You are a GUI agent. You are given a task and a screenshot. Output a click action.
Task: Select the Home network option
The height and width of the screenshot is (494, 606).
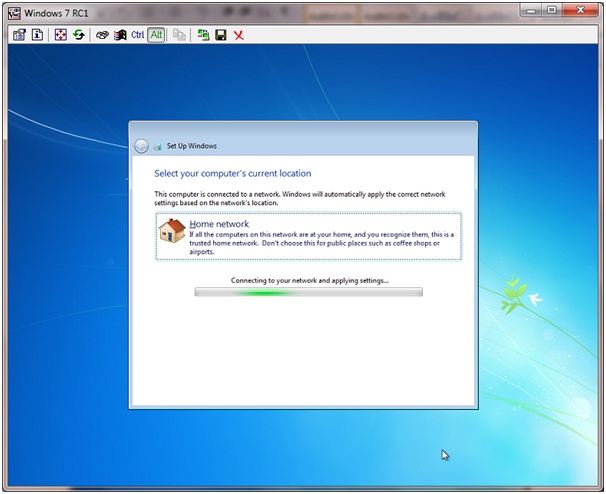tap(308, 237)
